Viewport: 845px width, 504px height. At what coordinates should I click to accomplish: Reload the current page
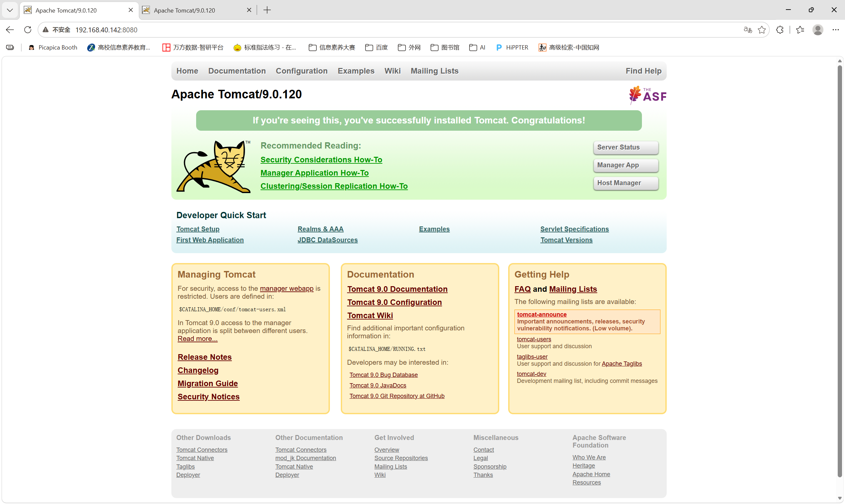tap(28, 30)
